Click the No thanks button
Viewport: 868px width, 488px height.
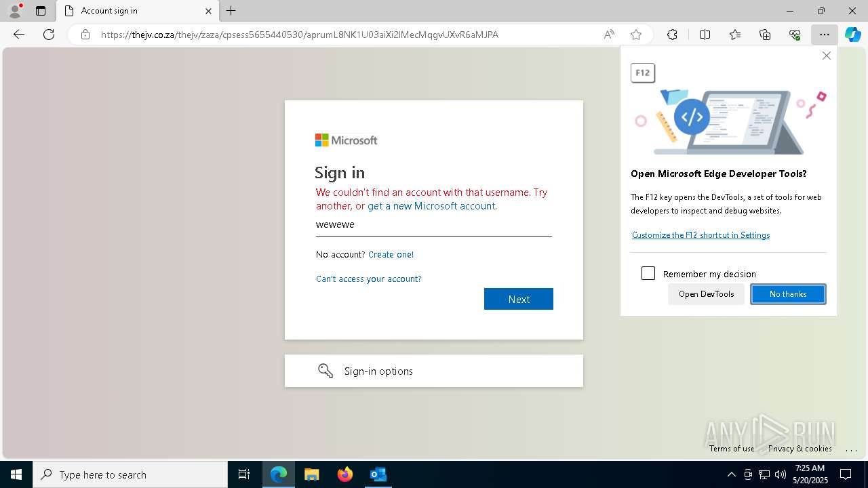click(x=788, y=294)
